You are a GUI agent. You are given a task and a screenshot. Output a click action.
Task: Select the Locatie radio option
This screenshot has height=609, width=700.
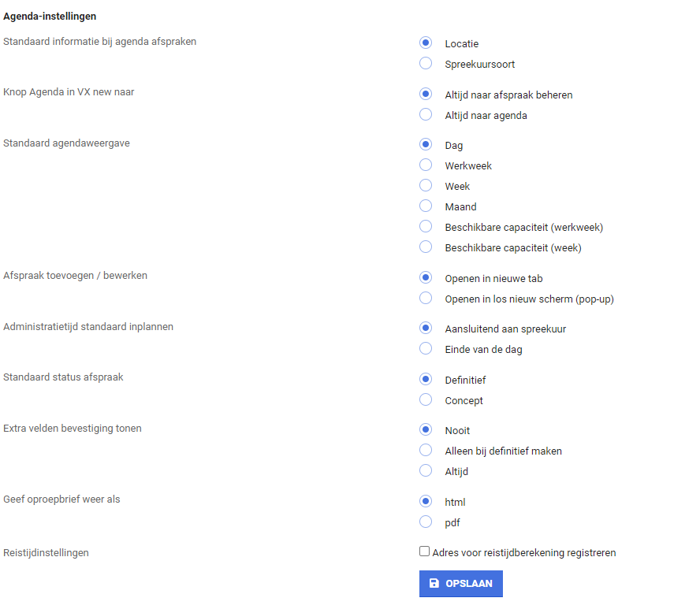click(426, 43)
